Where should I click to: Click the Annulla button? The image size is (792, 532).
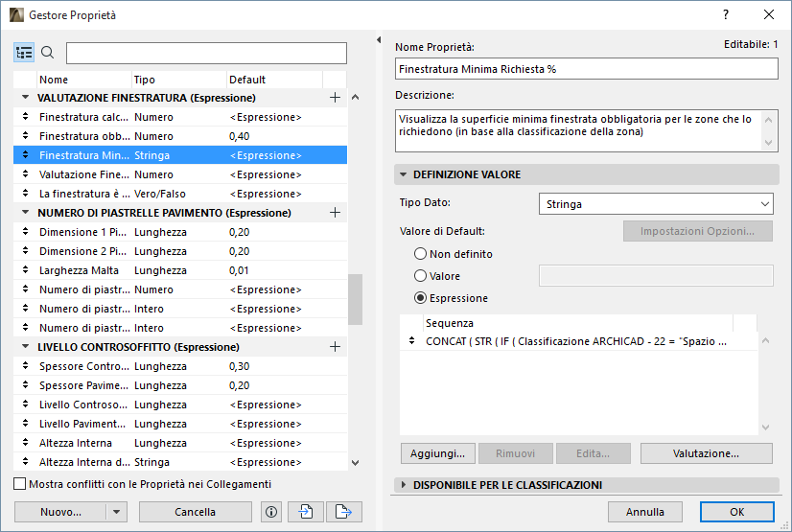tap(645, 512)
